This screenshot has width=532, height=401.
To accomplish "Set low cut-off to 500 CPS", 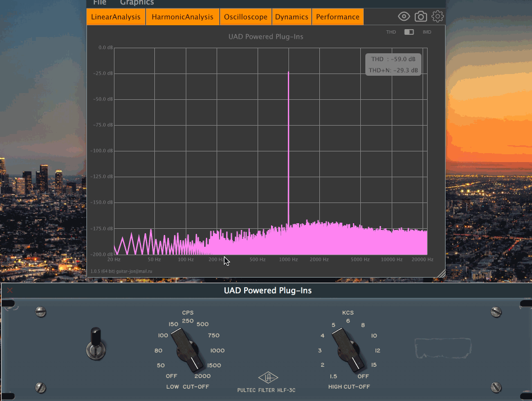I will pyautogui.click(x=203, y=324).
